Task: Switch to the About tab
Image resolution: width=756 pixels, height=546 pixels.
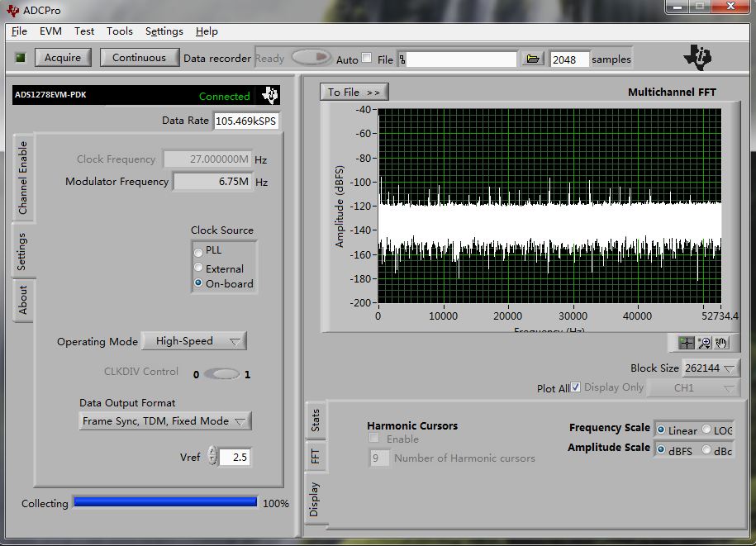Action: 22,300
